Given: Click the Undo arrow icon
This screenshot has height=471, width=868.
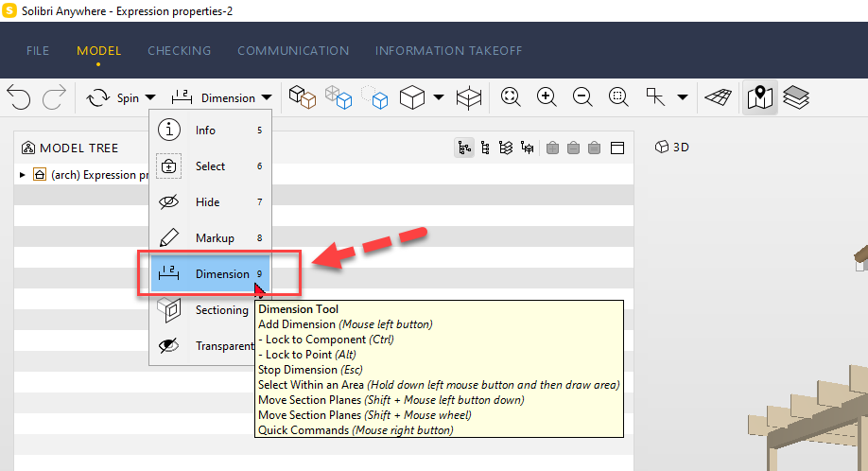Looking at the screenshot, I should [x=19, y=97].
